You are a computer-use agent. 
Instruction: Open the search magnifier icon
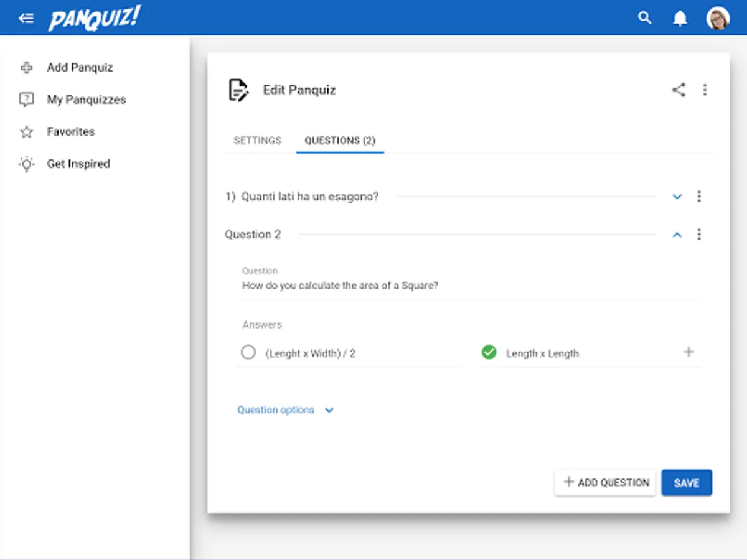coord(645,18)
